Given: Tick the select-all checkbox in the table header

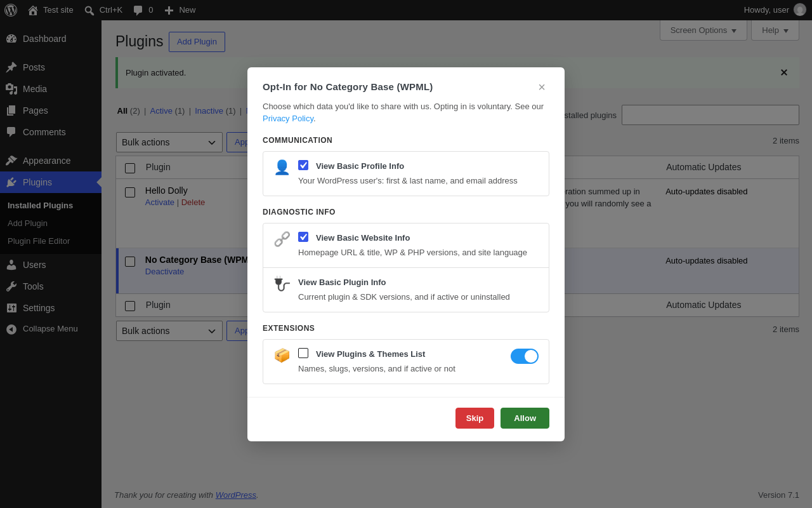Looking at the screenshot, I should pyautogui.click(x=130, y=168).
